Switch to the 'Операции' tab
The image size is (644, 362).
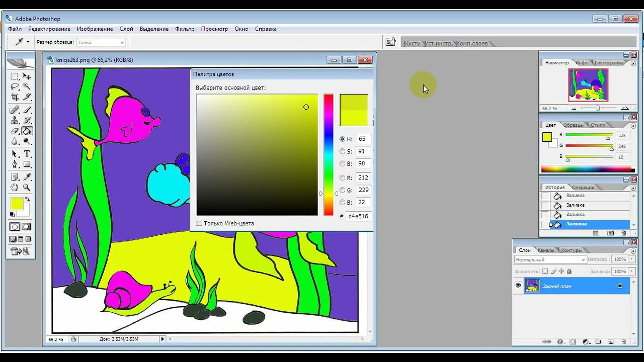point(583,187)
